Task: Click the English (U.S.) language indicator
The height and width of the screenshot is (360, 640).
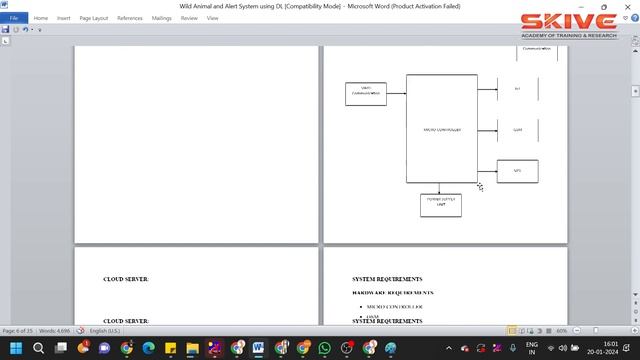Action: point(104,331)
